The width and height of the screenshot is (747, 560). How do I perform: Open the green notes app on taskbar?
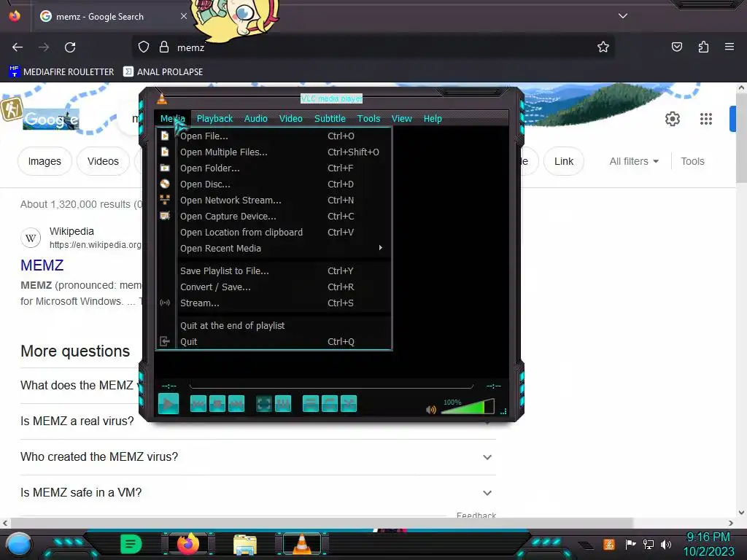click(x=131, y=544)
